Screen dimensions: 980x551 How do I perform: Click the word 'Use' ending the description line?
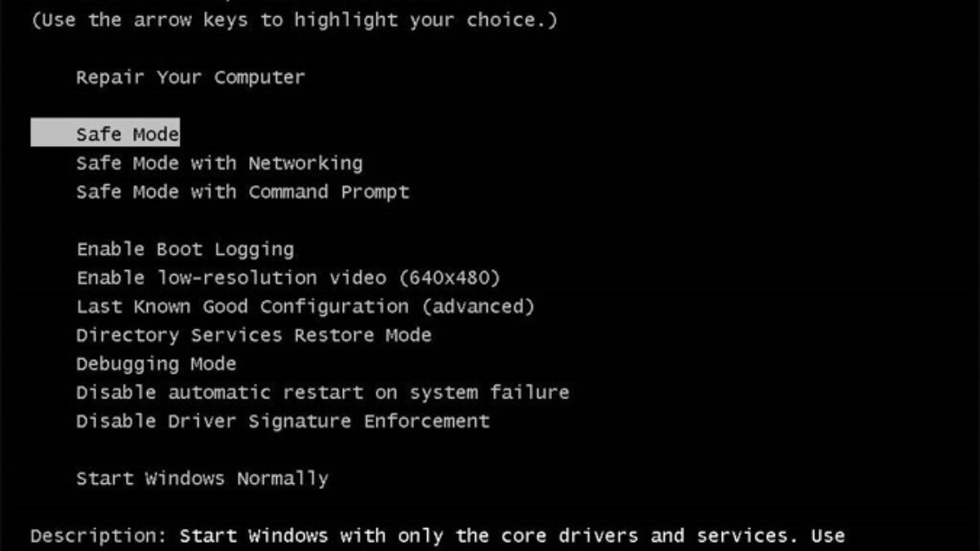pos(826,536)
